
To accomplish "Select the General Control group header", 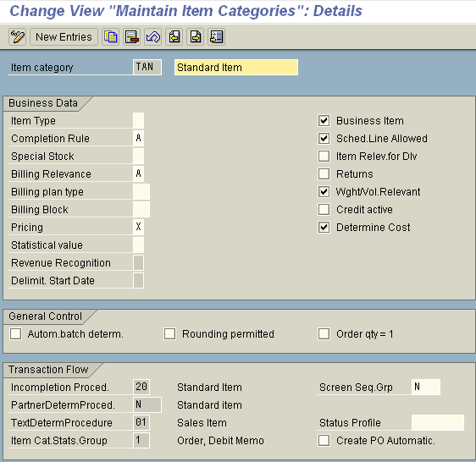I will click(45, 316).
